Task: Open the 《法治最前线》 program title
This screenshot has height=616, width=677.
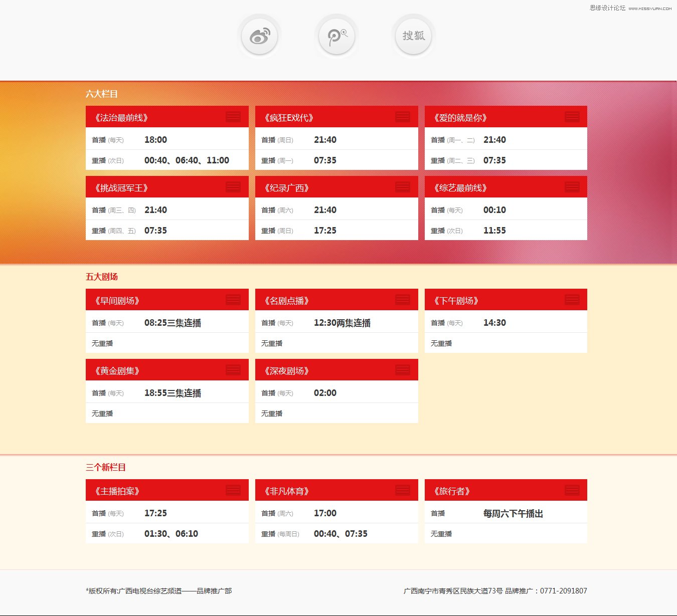Action: (x=121, y=118)
